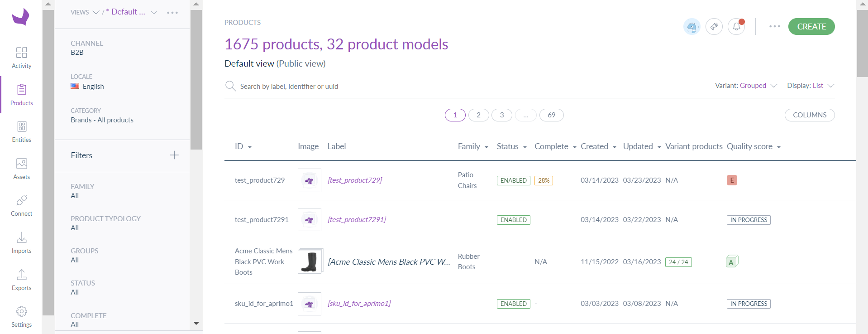Open the COLUMNS configuration button
Viewport: 868px width, 334px height.
pyautogui.click(x=809, y=115)
